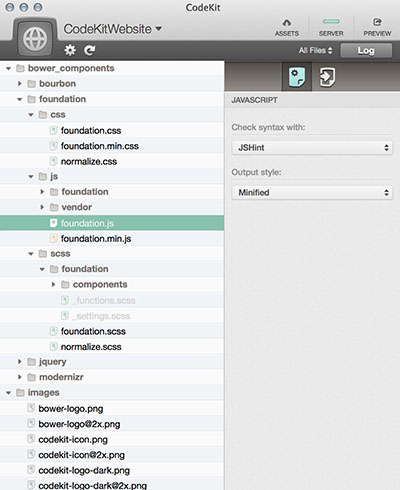The width and height of the screenshot is (400, 490).
Task: Select the normalize.scss file name
Action: pyautogui.click(x=91, y=347)
